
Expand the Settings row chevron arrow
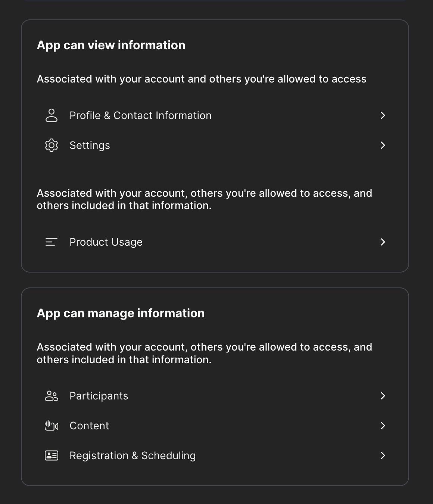pyautogui.click(x=383, y=145)
